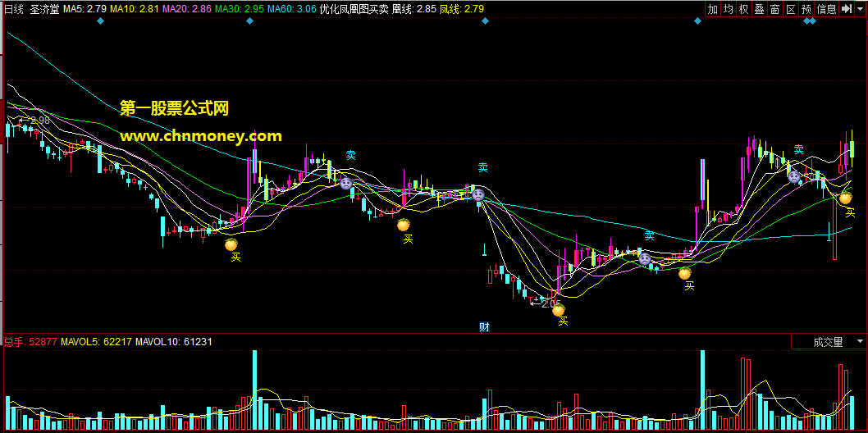The height and width of the screenshot is (433, 868).
Task: Click the last peach buy signal icon
Action: [x=845, y=198]
